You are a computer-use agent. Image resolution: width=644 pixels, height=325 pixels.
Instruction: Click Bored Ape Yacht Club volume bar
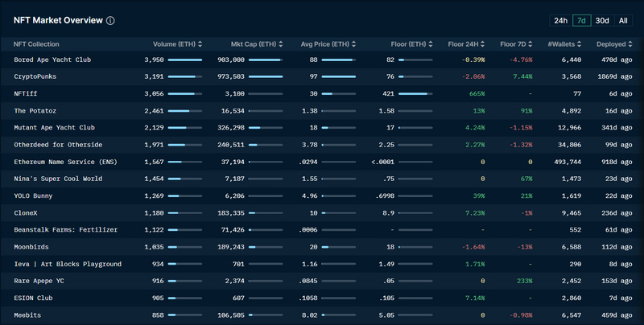185,60
